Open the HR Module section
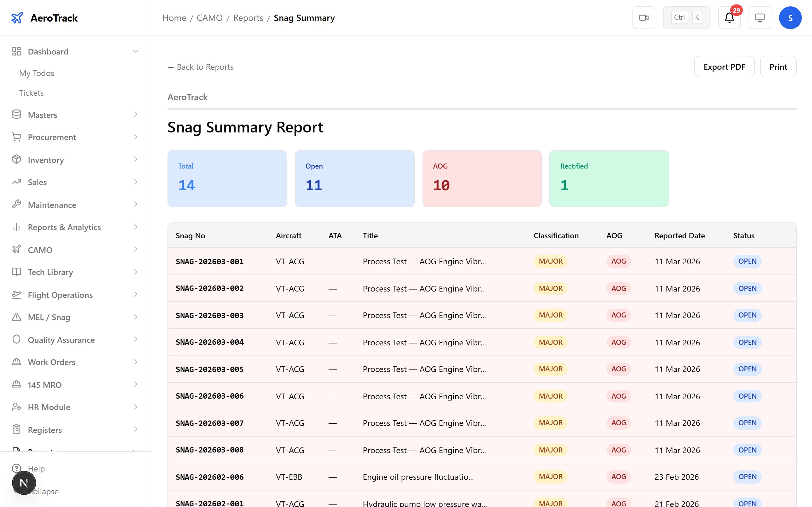Viewport: 812px width, 507px height. [x=49, y=407]
